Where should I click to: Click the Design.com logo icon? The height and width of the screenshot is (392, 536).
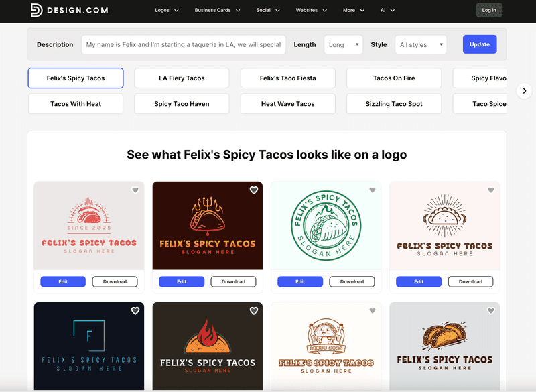tap(36, 10)
